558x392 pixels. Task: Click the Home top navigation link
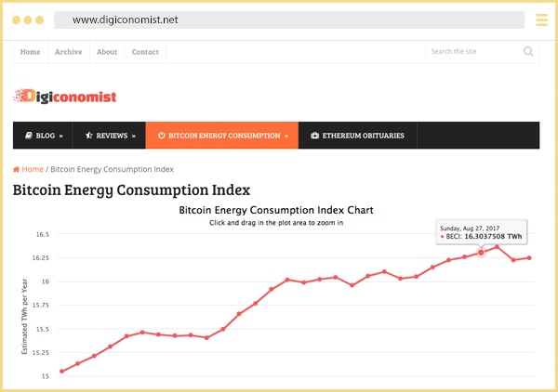pyautogui.click(x=30, y=52)
